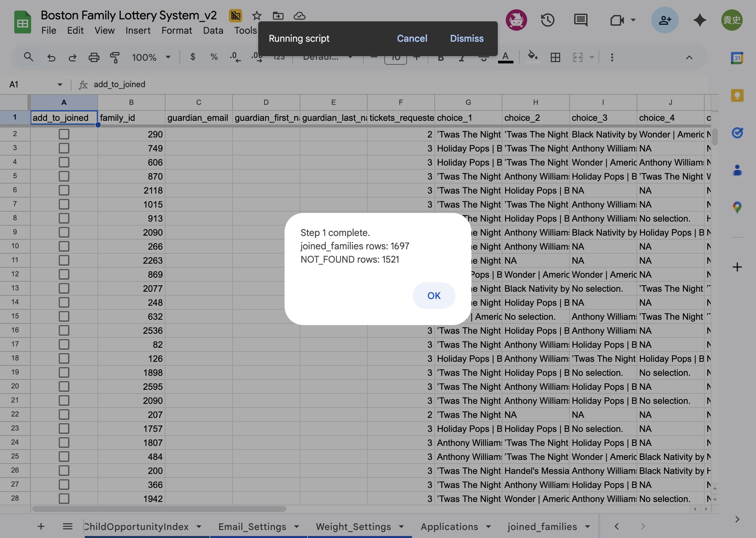The width and height of the screenshot is (756, 538).
Task: Open the A1 name box dropdown arrow
Action: pyautogui.click(x=60, y=85)
